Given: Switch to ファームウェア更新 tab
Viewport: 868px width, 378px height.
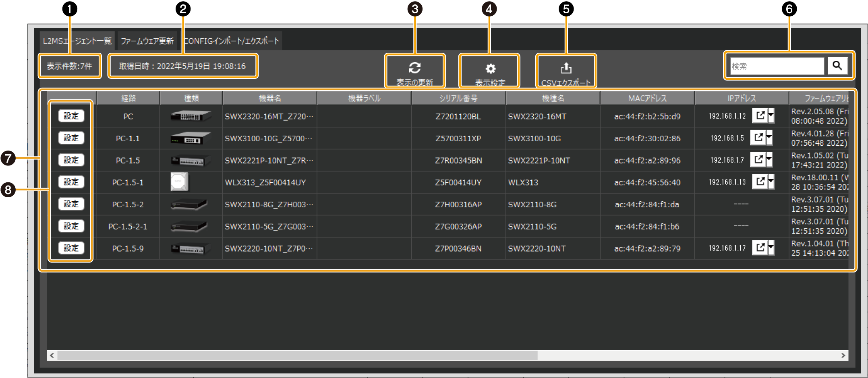Looking at the screenshot, I should pyautogui.click(x=147, y=41).
